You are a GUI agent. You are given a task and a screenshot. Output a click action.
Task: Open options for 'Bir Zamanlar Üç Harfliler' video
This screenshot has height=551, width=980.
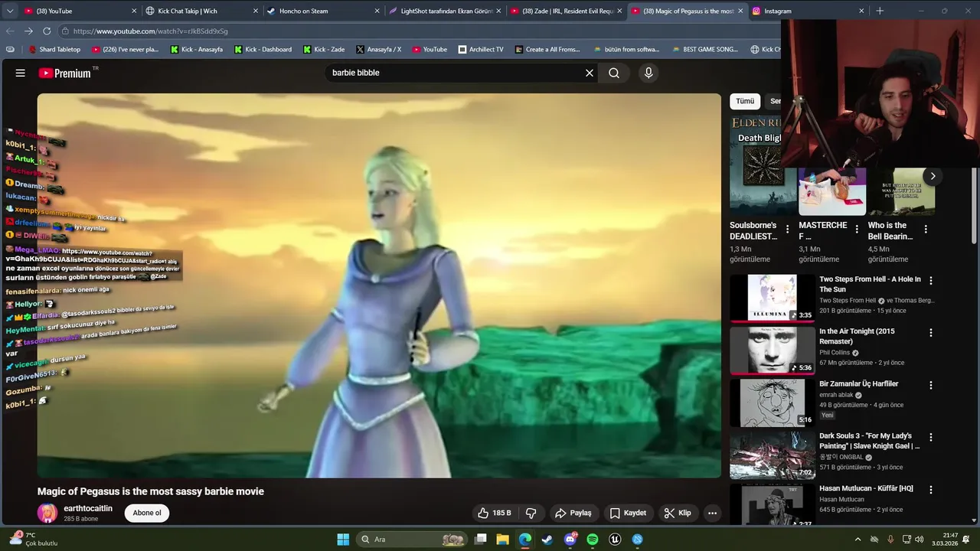click(931, 385)
